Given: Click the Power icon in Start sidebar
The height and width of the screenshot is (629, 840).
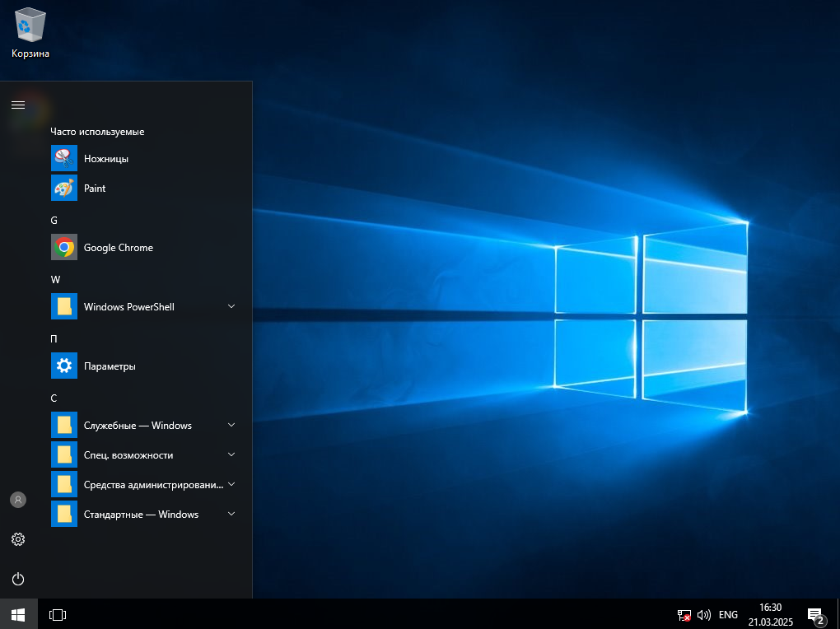Looking at the screenshot, I should point(18,579).
